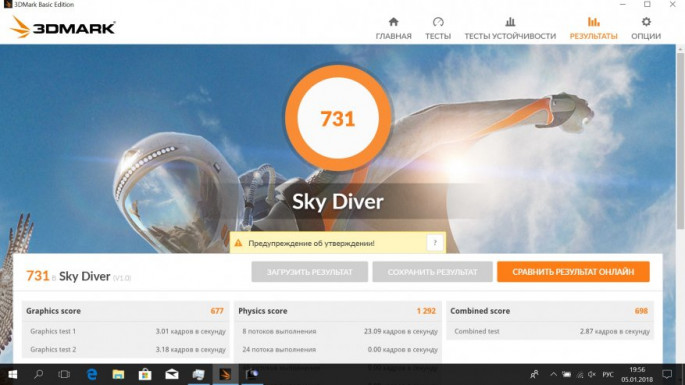Select the Результаты results tab
Viewport: 685px width, 385px height.
[x=593, y=28]
